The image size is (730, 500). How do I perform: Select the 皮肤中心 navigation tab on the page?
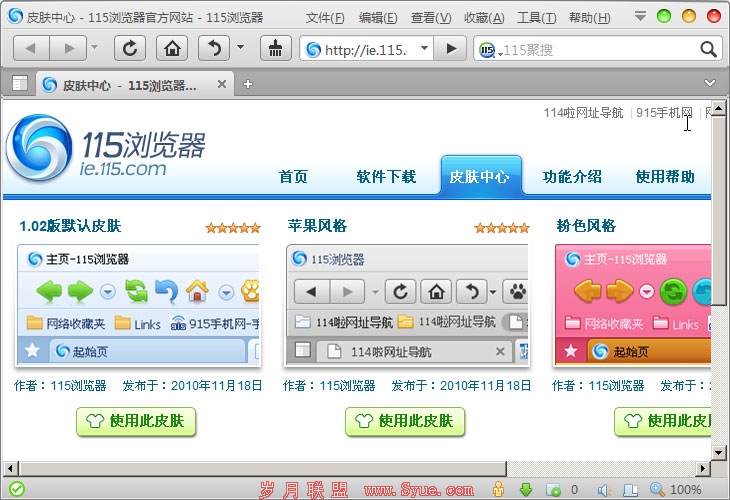480,176
